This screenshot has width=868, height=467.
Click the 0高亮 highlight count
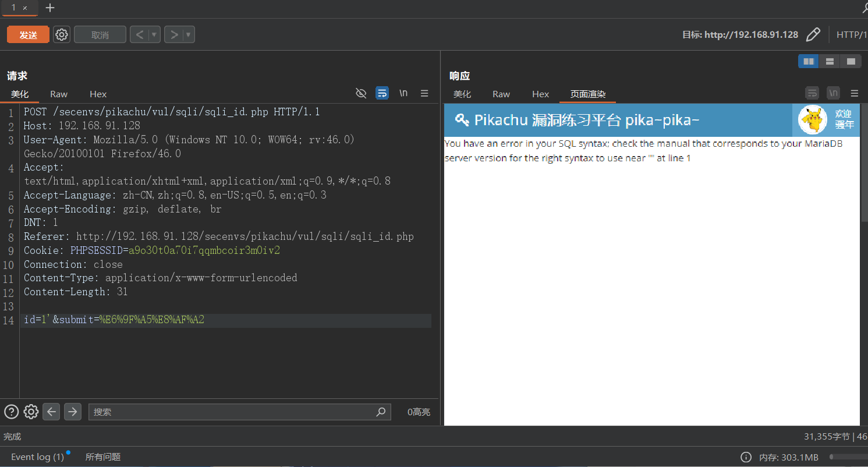pyautogui.click(x=419, y=412)
